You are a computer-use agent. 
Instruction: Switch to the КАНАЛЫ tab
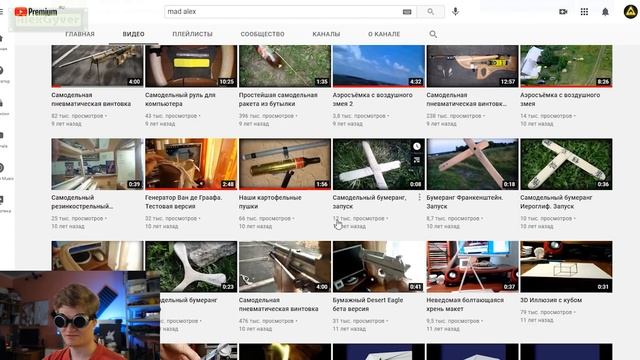pyautogui.click(x=326, y=34)
